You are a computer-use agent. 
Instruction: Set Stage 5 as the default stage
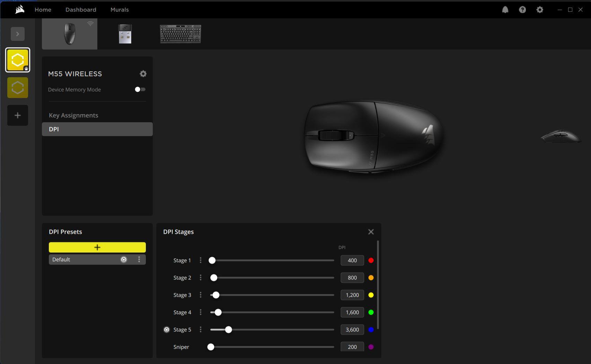pos(167,330)
